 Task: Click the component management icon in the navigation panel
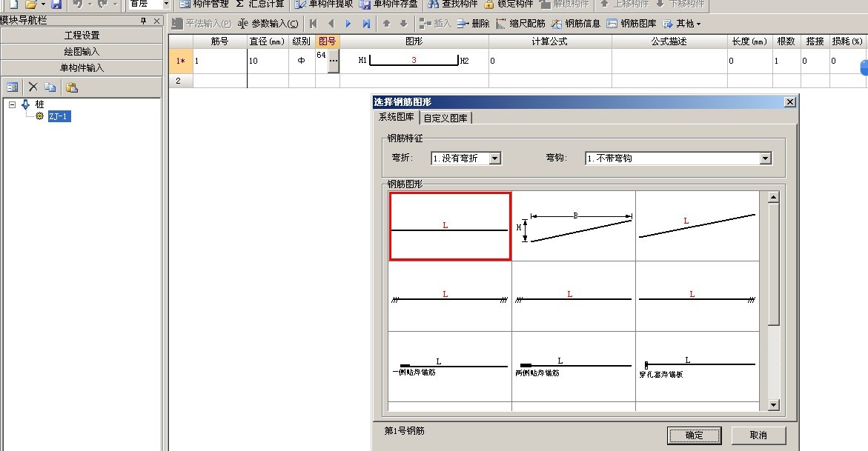tap(12, 87)
